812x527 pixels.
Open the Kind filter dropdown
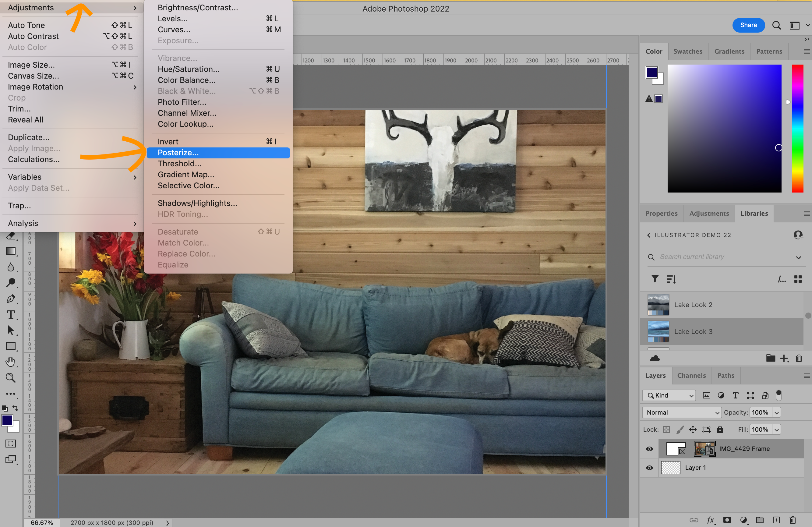[x=669, y=395]
